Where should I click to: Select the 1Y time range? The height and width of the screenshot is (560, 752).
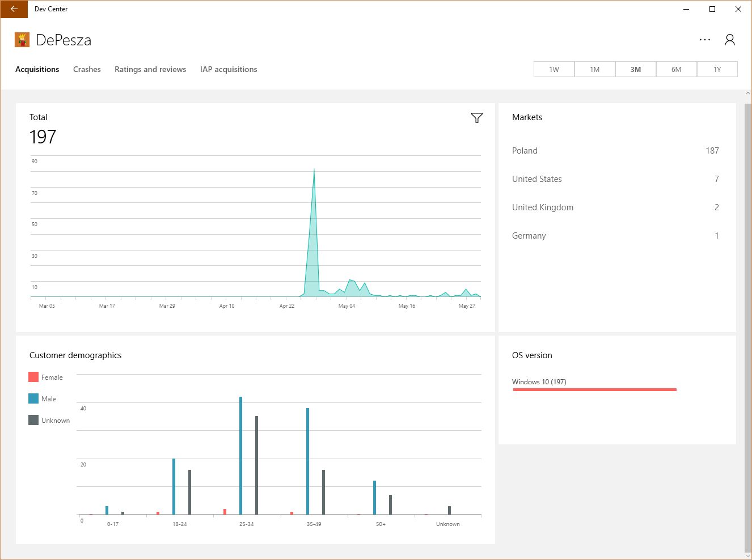pos(717,69)
